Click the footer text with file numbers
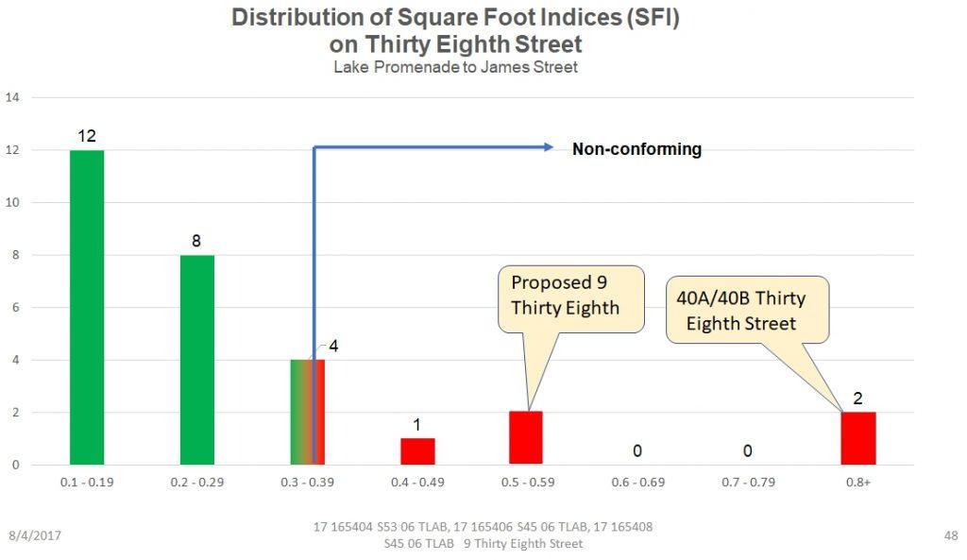Image resolution: width=967 pixels, height=560 pixels. pos(483,535)
